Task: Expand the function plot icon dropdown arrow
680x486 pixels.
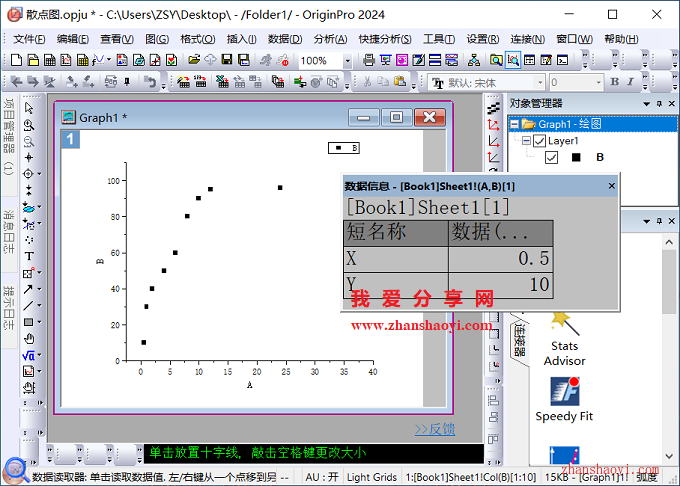Action: point(108,59)
